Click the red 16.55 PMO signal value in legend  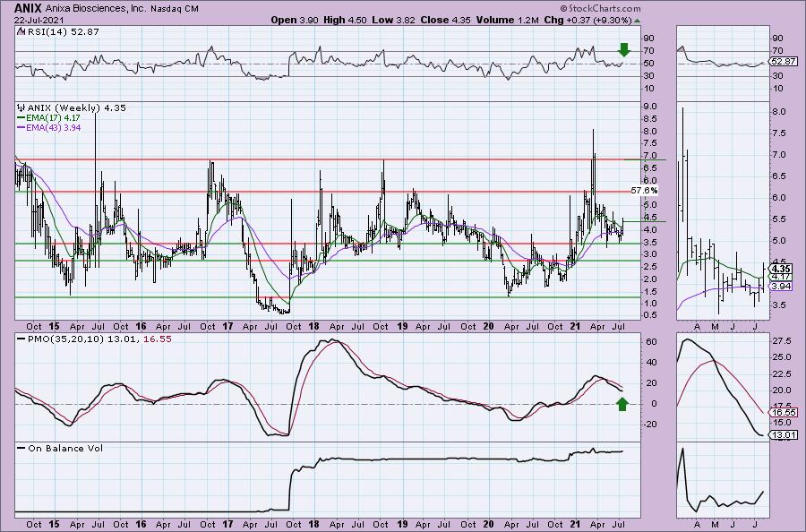pyautogui.click(x=158, y=339)
